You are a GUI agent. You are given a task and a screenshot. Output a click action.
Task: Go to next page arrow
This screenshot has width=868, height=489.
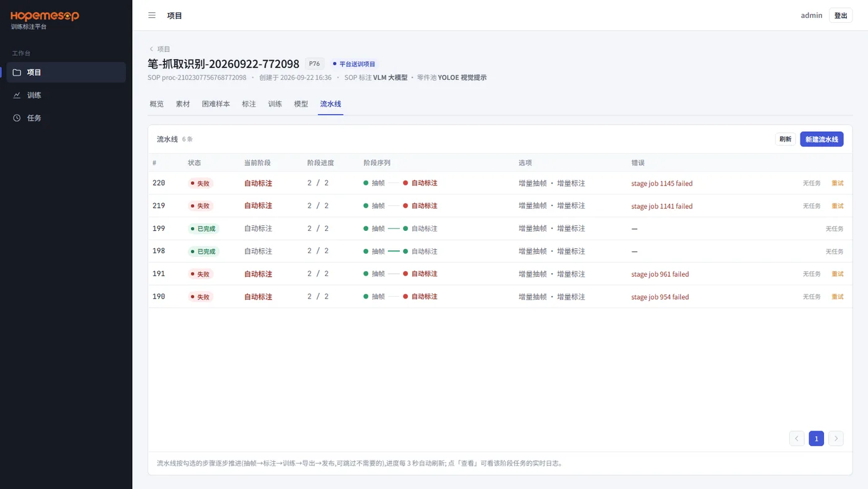tap(836, 439)
